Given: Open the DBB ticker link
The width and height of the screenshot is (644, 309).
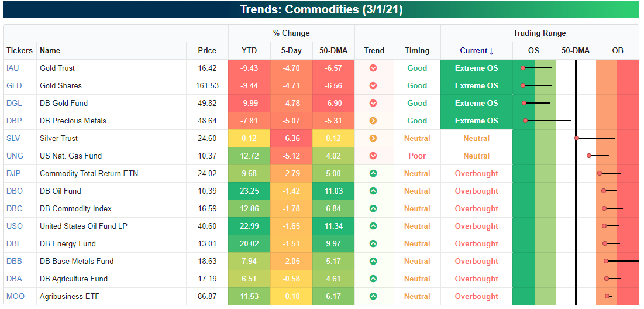Looking at the screenshot, I should 14,261.
